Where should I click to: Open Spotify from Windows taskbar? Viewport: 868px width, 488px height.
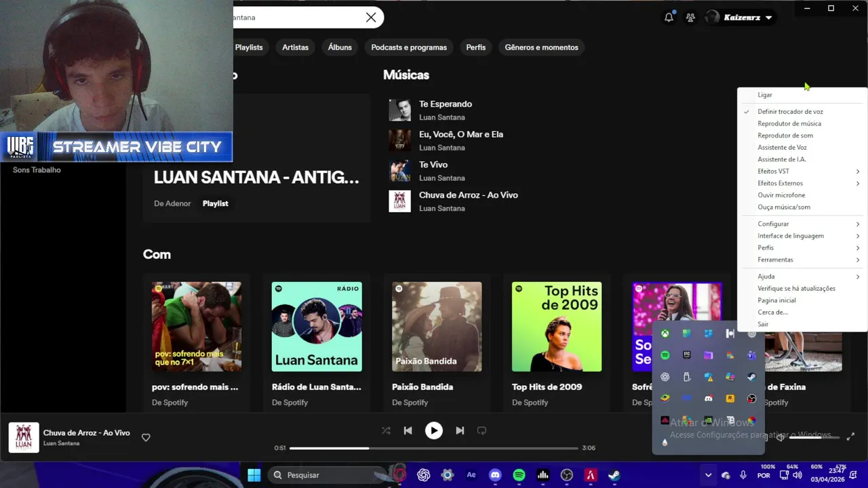tap(519, 475)
